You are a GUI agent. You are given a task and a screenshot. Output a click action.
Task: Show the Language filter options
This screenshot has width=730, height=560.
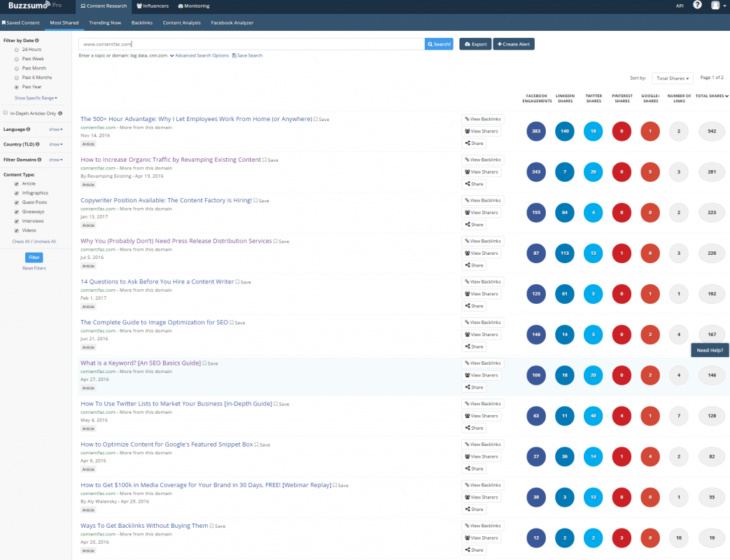[x=56, y=129]
